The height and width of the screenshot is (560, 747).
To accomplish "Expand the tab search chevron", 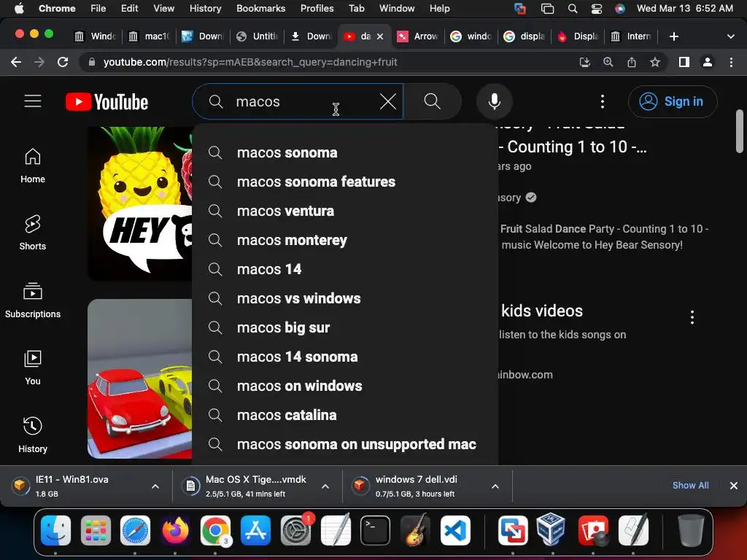I will (731, 36).
